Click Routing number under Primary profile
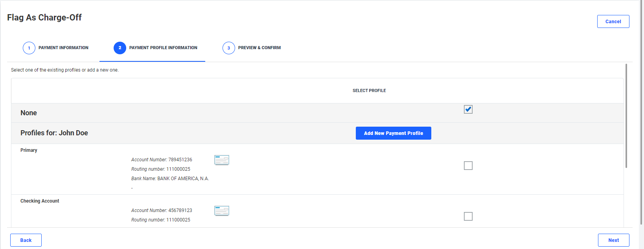The height and width of the screenshot is (249, 644). [161, 169]
